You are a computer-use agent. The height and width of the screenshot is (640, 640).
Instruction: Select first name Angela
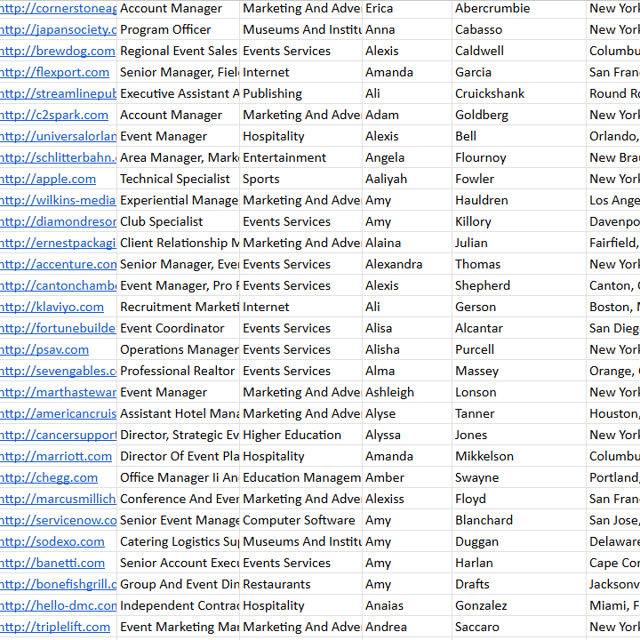[x=407, y=158]
